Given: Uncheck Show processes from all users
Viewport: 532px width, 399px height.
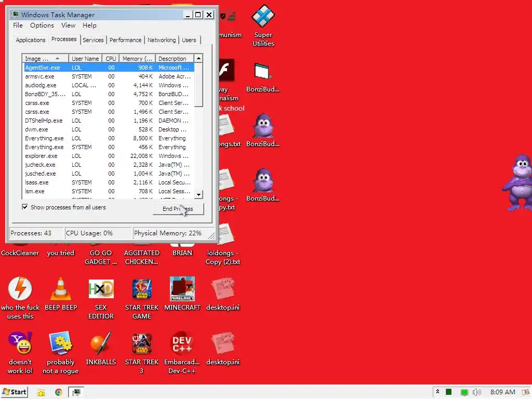Looking at the screenshot, I should point(25,207).
